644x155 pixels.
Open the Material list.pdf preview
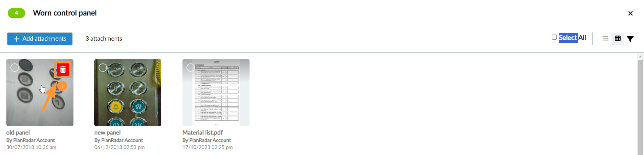point(216,93)
